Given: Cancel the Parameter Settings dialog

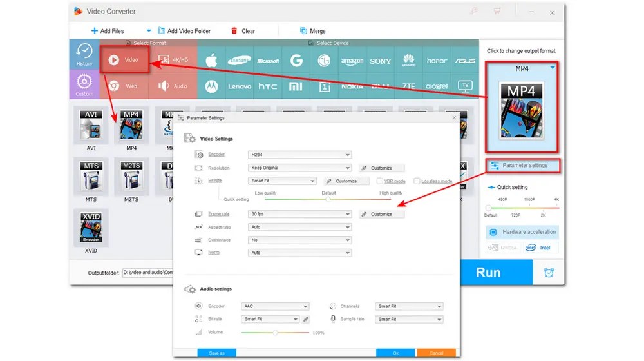Looking at the screenshot, I should tap(436, 353).
